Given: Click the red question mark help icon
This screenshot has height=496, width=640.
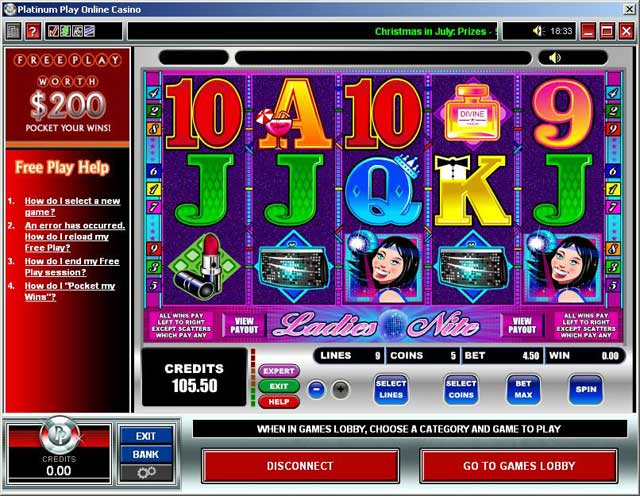Looking at the screenshot, I should 33,31.
